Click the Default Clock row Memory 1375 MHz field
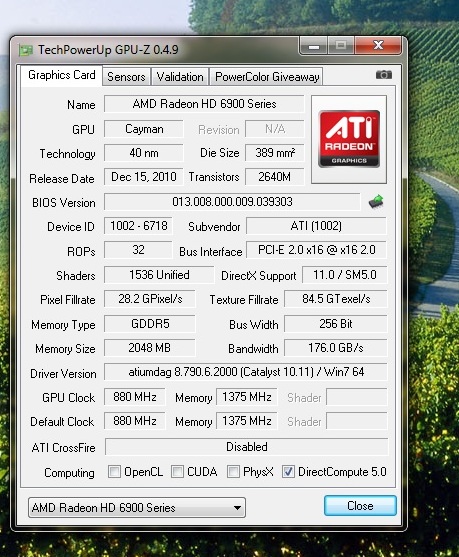The width and height of the screenshot is (459, 557). click(247, 421)
